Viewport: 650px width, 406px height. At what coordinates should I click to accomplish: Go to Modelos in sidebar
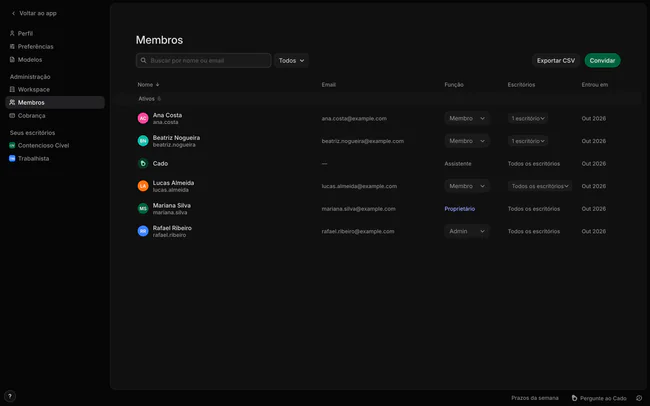55,60
